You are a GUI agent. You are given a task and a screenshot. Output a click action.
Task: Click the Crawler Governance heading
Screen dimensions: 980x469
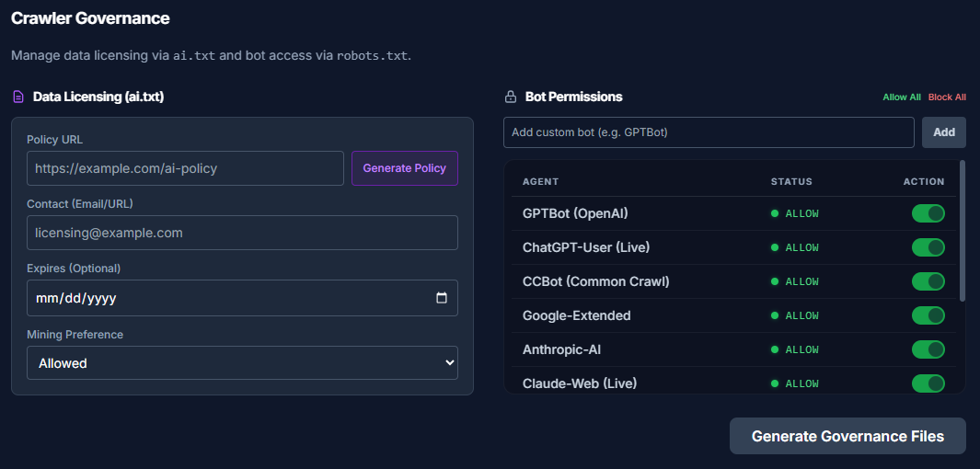(x=90, y=18)
